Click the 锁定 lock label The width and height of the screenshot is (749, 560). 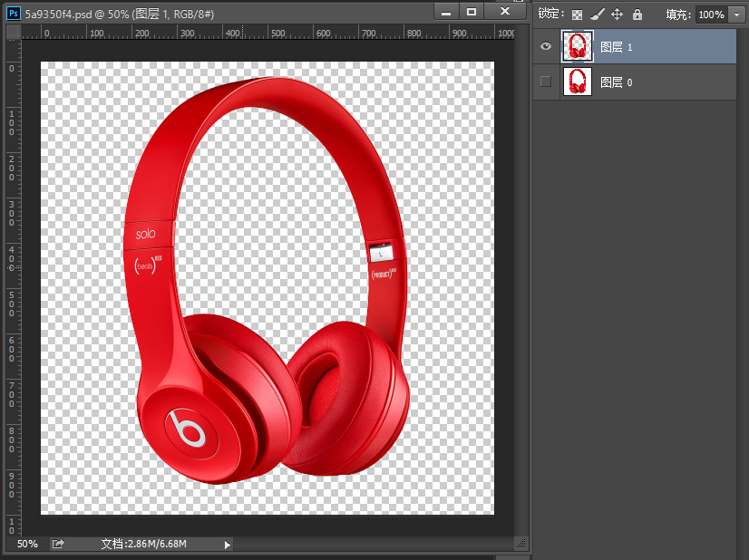pyautogui.click(x=550, y=14)
